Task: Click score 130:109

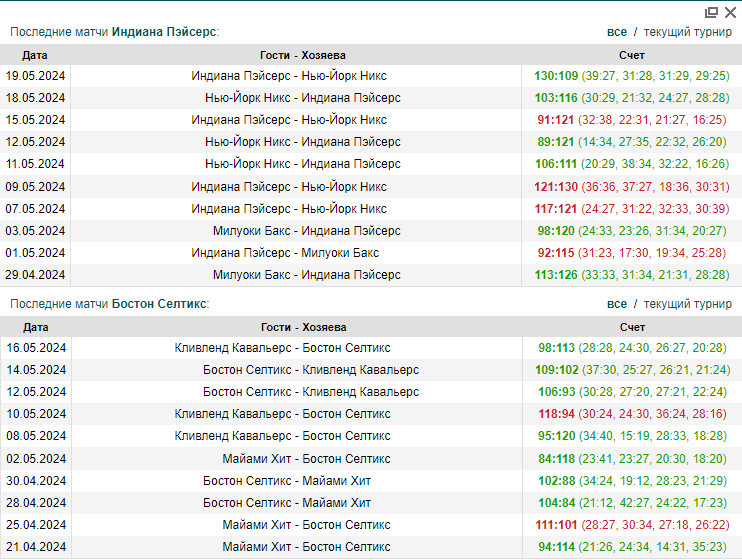Action: [x=556, y=76]
